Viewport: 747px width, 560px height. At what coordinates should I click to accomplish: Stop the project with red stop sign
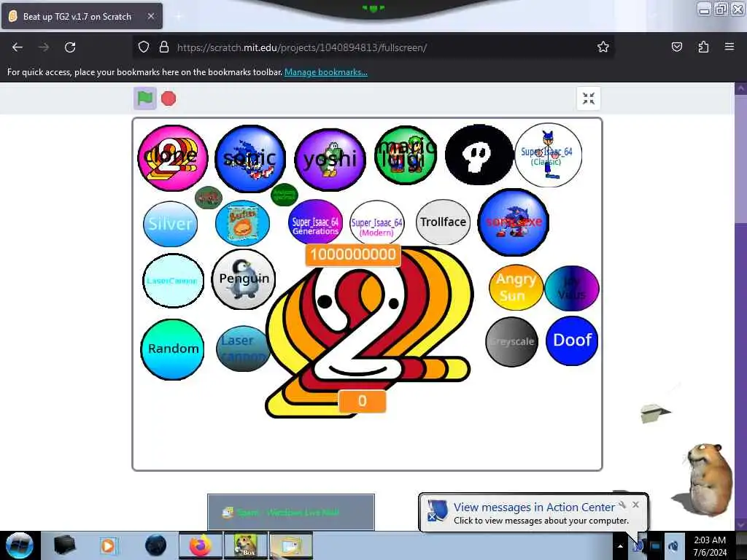tap(169, 98)
